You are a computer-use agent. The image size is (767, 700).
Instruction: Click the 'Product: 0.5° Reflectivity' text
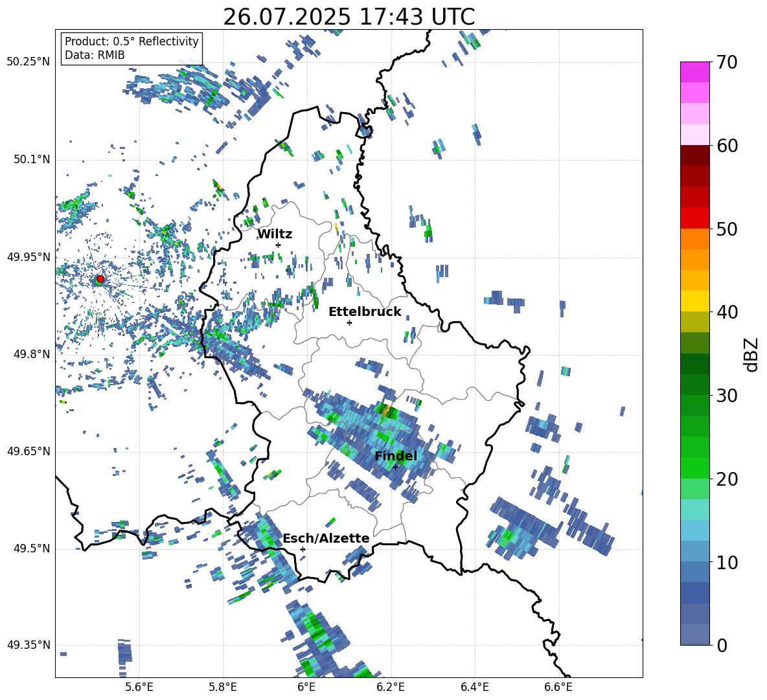[132, 41]
